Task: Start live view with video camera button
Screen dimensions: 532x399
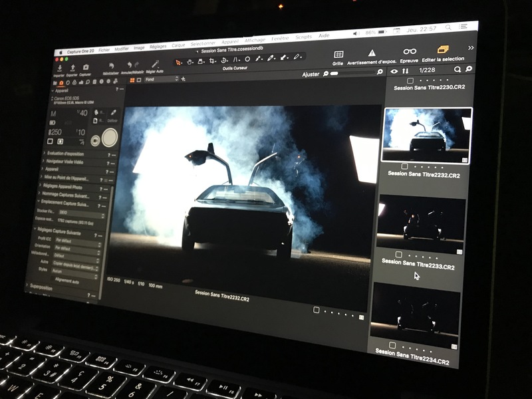Action: click(x=95, y=140)
